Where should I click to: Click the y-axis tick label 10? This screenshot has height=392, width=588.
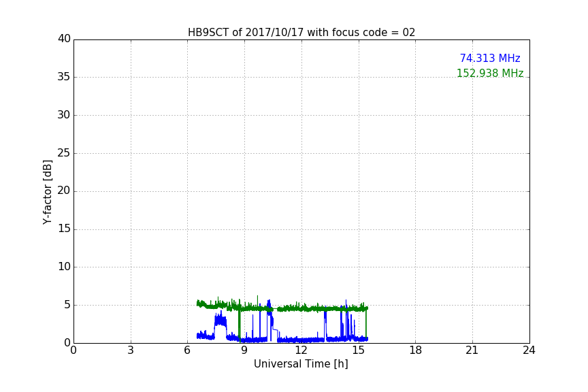tap(64, 267)
